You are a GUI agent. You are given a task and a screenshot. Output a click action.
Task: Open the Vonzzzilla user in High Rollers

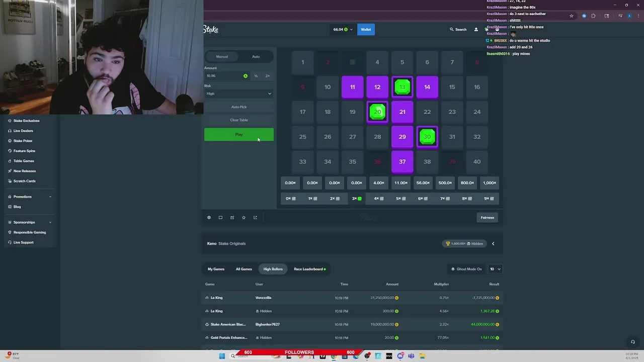tap(263, 298)
